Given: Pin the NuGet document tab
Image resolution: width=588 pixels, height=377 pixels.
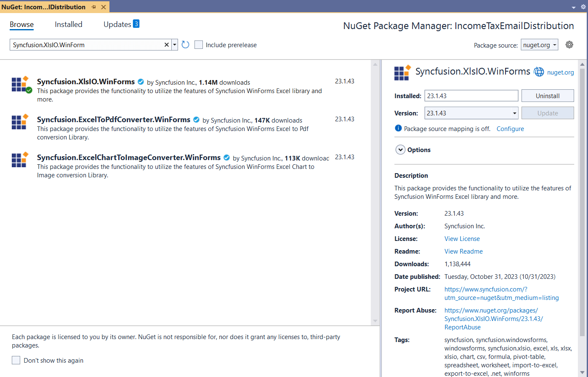Looking at the screenshot, I should [x=94, y=7].
